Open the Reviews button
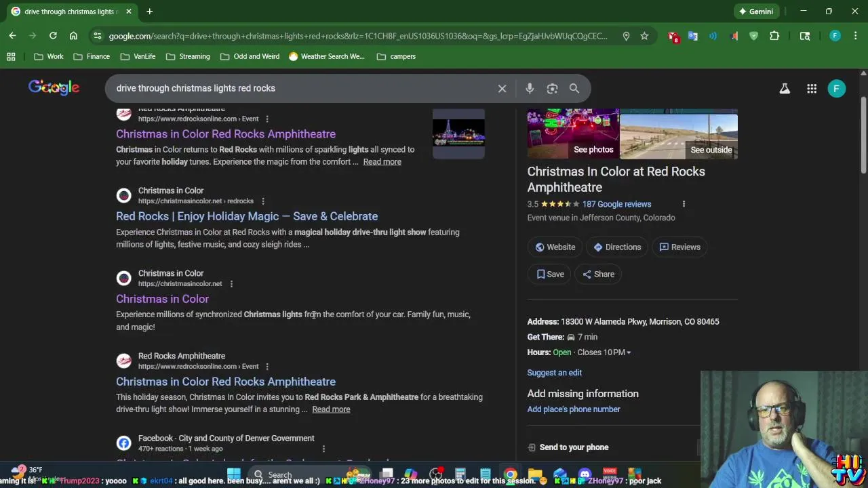Screen dimensions: 868x488 679,247
